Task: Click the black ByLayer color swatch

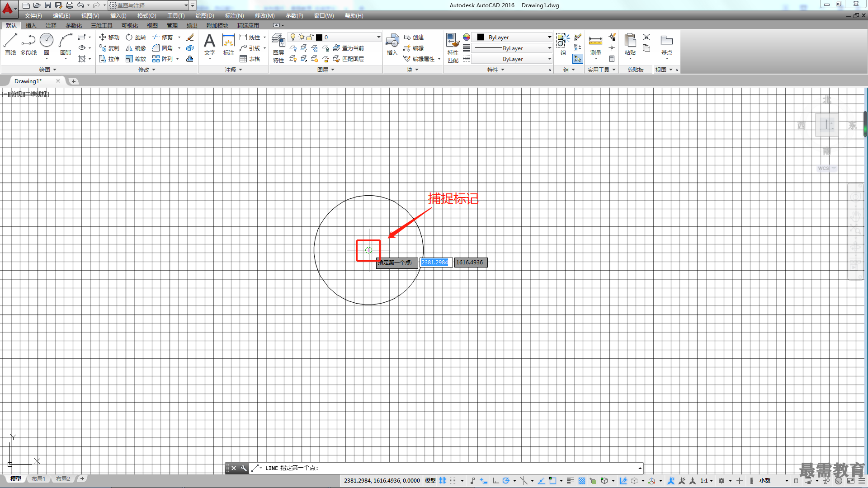Action: click(481, 37)
